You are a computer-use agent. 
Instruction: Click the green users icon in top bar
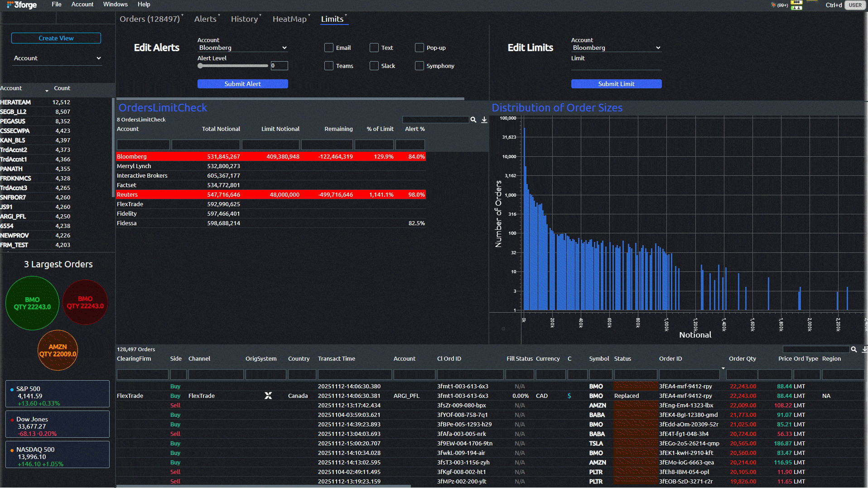pyautogui.click(x=796, y=7)
